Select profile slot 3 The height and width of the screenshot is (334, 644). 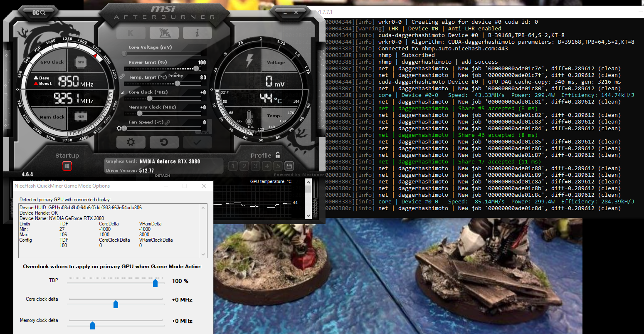click(256, 166)
